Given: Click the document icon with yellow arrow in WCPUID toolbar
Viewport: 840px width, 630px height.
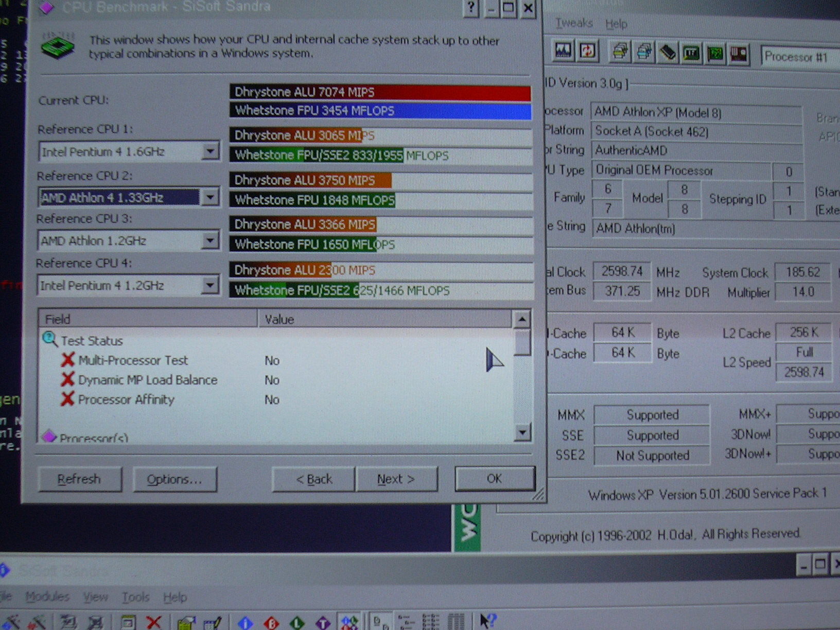Looking at the screenshot, I should (620, 52).
